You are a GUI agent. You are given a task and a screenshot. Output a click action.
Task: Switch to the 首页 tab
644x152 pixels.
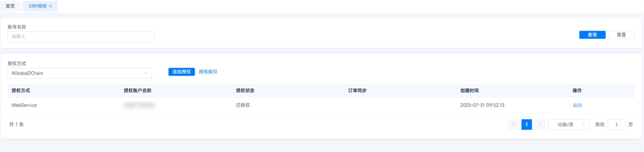(10, 6)
